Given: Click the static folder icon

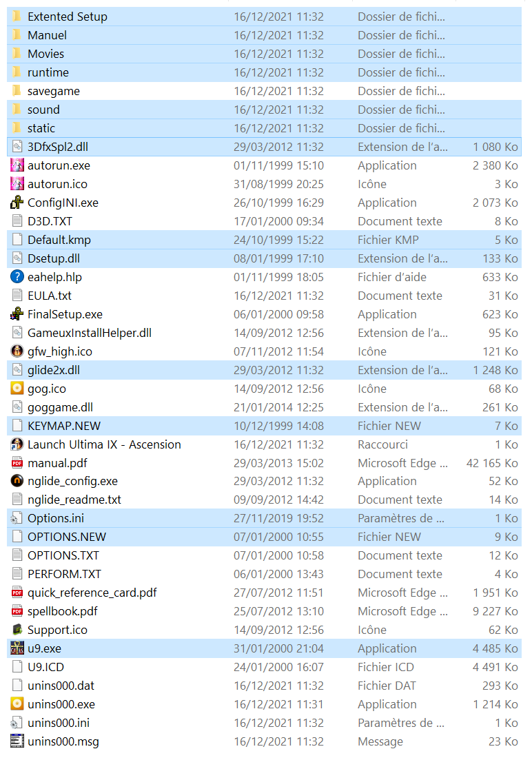Looking at the screenshot, I should point(17,128).
